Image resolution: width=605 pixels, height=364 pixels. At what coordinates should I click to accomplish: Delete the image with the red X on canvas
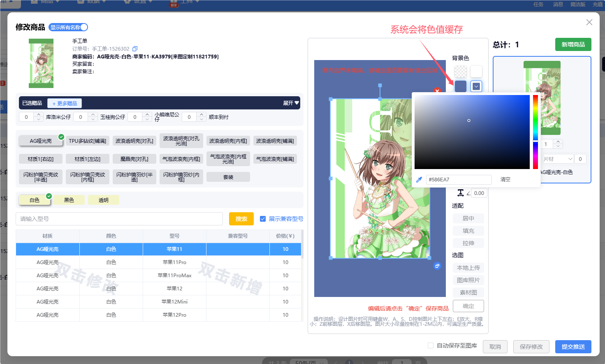point(437,90)
